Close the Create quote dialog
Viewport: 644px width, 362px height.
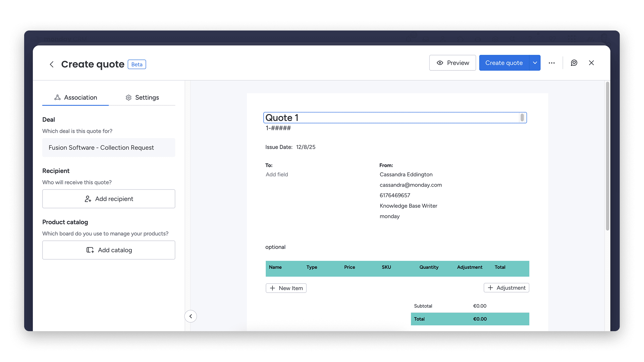591,63
